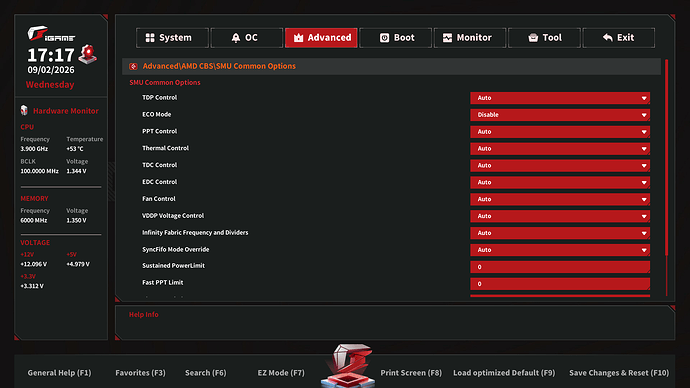Viewport: 690px width, 388px height.
Task: Click the Exit tab return arrow icon
Action: pos(608,38)
